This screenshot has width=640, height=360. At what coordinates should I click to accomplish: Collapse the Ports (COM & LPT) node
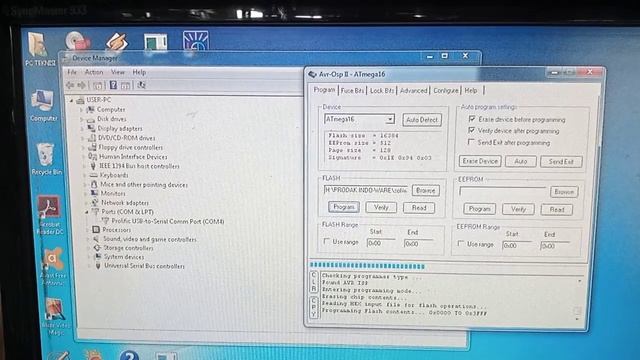click(x=87, y=212)
